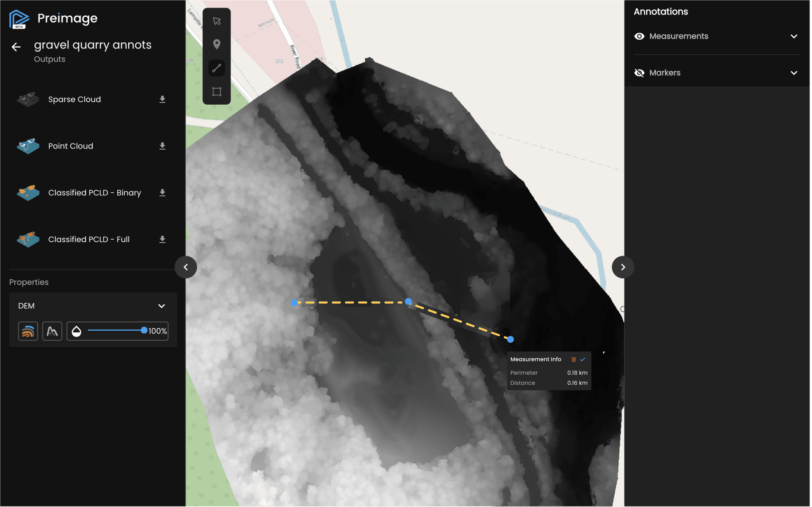The width and height of the screenshot is (812, 507).
Task: Delete measurement via trash icon
Action: click(573, 359)
